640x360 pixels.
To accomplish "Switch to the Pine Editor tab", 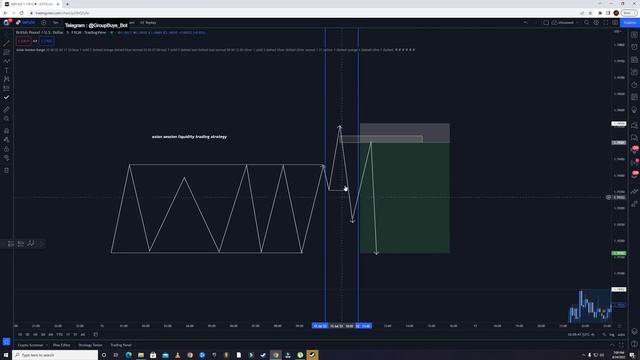I will click(61, 345).
